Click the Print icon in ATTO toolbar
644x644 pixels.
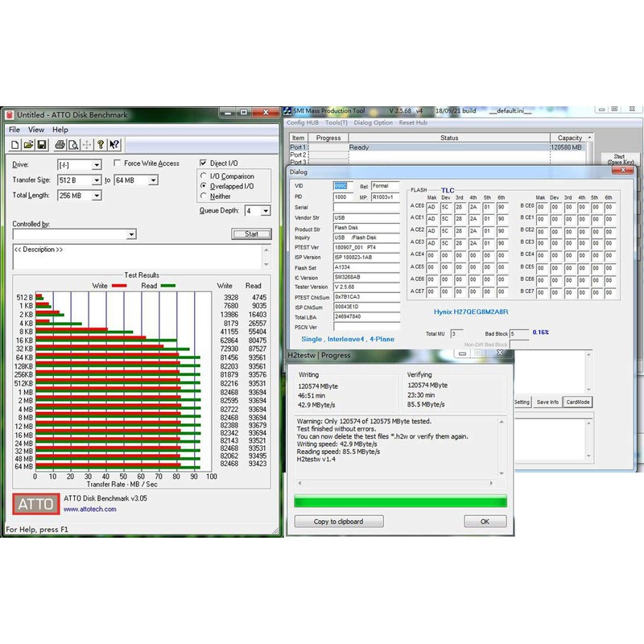tap(60, 145)
